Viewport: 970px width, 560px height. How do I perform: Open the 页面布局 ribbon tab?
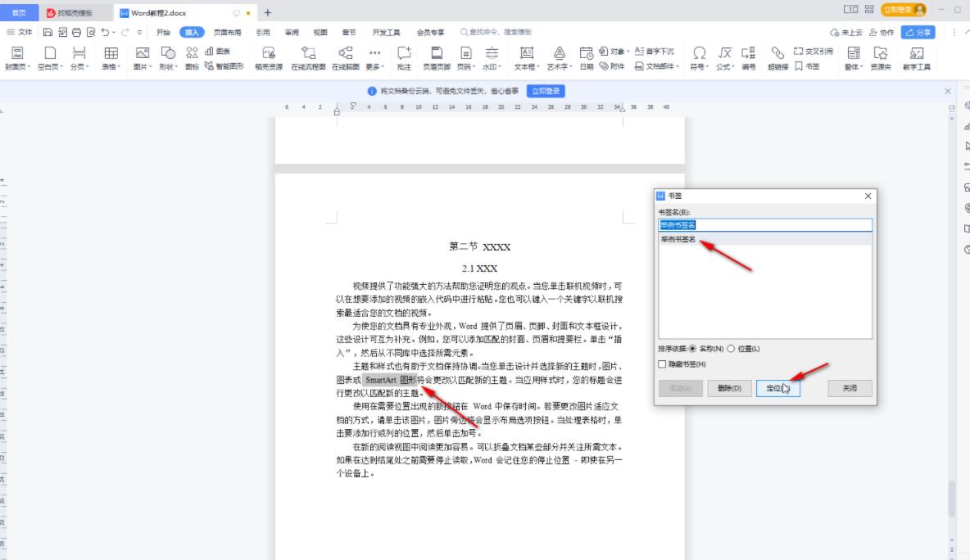coord(227,33)
